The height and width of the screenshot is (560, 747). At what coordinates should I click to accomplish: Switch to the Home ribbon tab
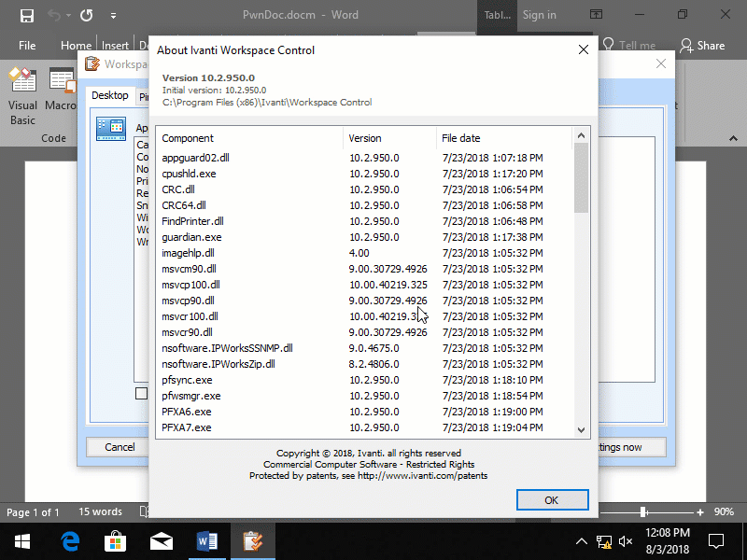tap(76, 46)
